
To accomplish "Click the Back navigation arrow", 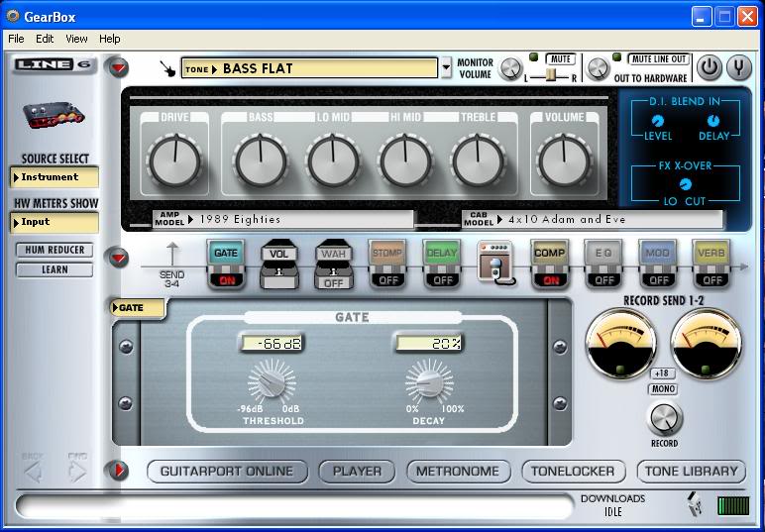I will 33,471.
